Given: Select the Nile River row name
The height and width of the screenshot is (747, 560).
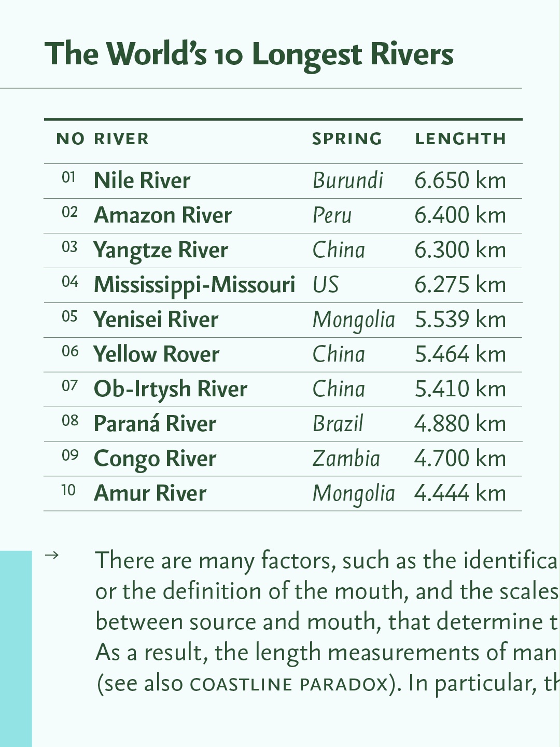Looking at the screenshot, I should click(x=142, y=181).
